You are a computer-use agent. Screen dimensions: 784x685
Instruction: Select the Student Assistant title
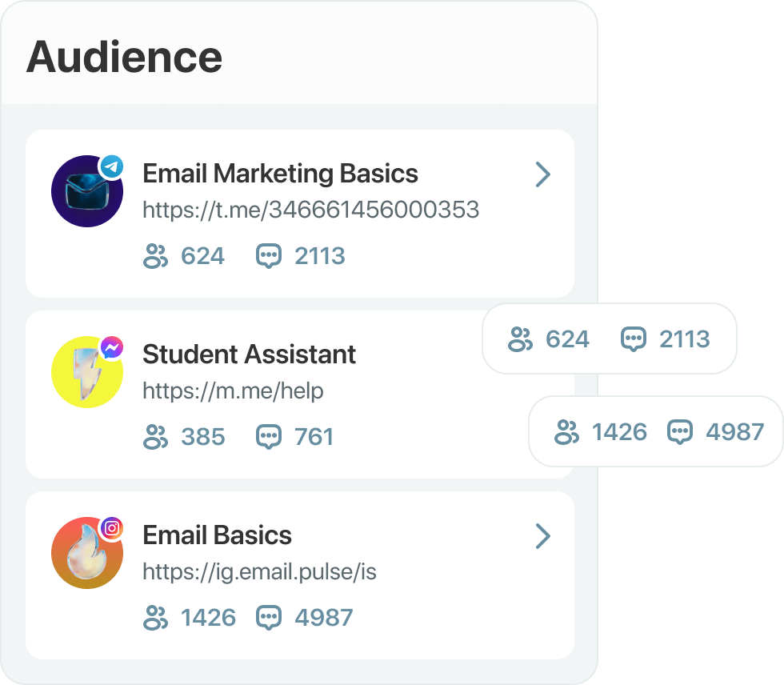click(x=249, y=355)
